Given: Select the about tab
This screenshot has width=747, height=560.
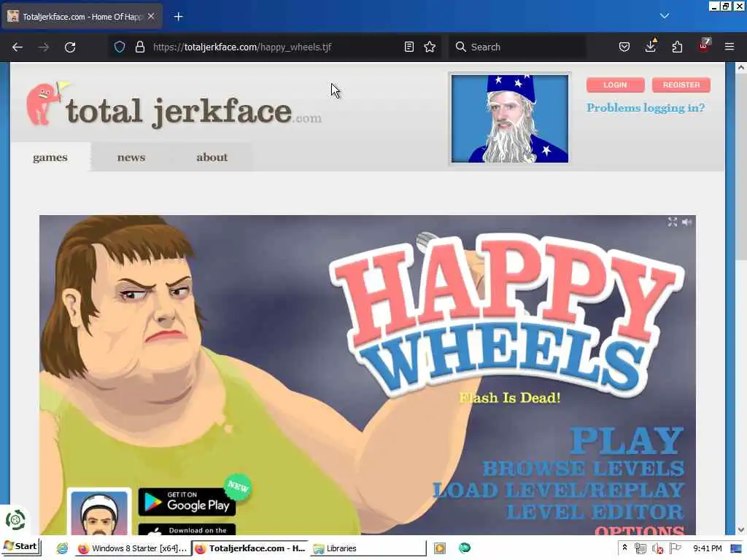Looking at the screenshot, I should click(212, 157).
